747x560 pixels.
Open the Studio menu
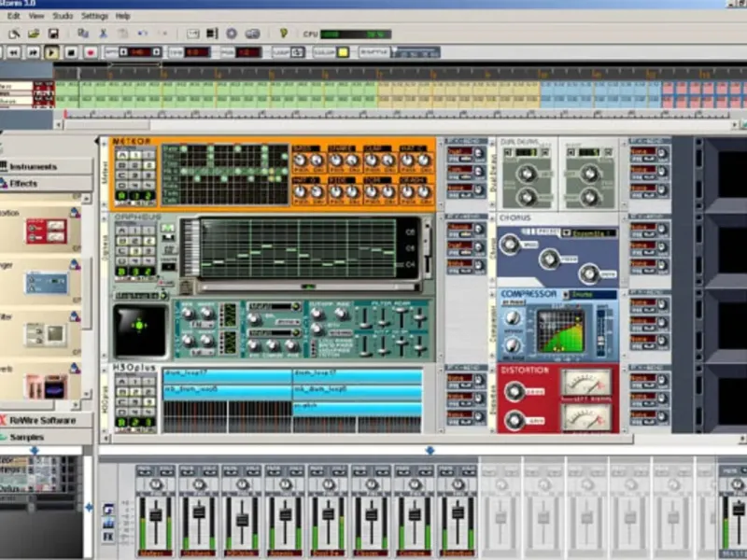(63, 16)
